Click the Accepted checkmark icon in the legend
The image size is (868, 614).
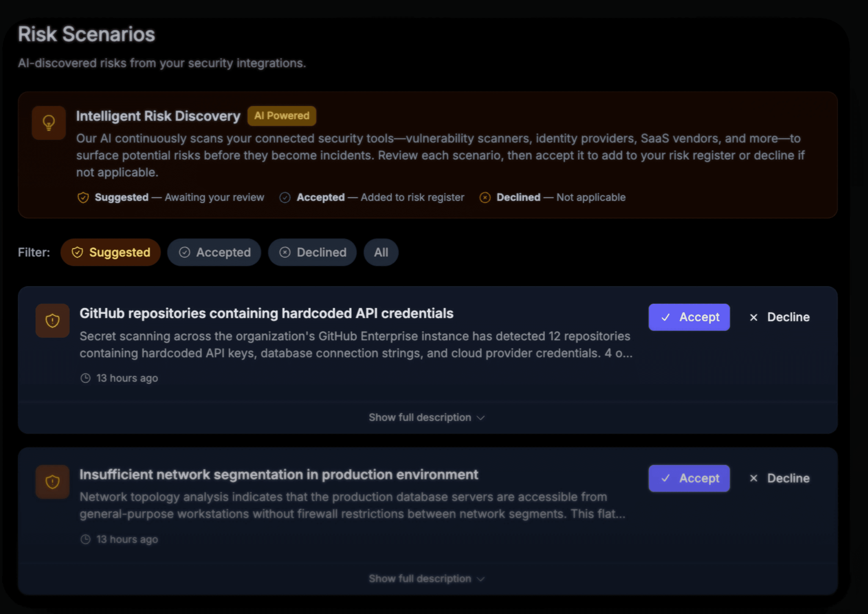coord(285,197)
